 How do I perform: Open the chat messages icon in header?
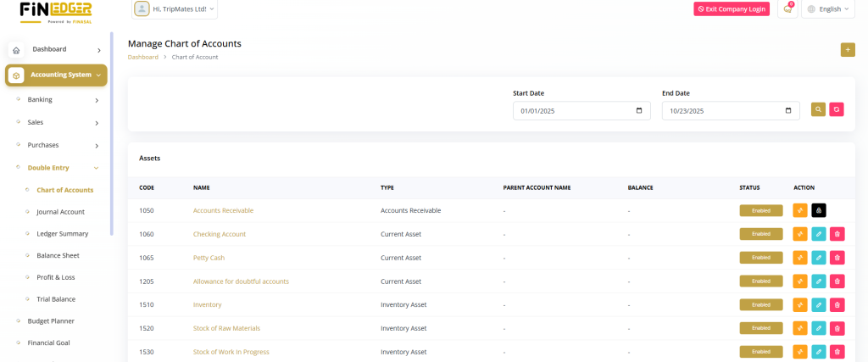pyautogui.click(x=787, y=9)
